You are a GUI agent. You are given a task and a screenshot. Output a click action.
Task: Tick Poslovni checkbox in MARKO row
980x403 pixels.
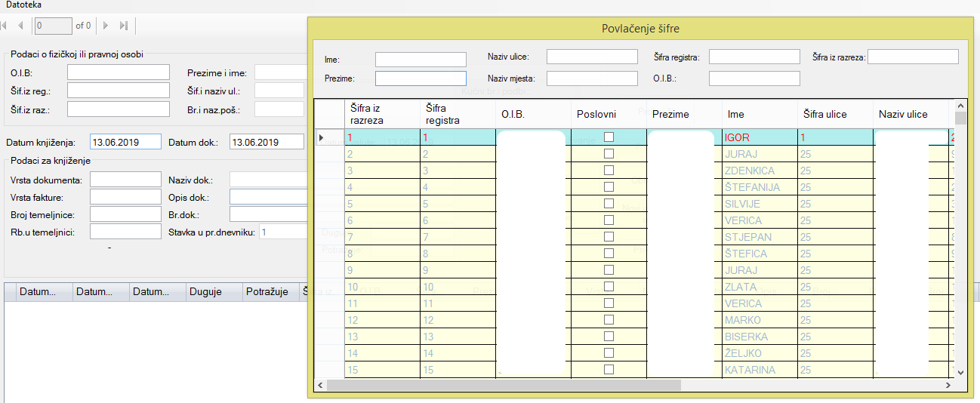pyautogui.click(x=609, y=320)
